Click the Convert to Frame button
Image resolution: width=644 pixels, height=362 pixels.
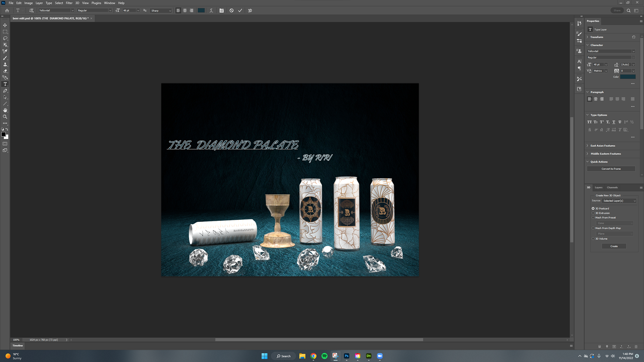611,169
